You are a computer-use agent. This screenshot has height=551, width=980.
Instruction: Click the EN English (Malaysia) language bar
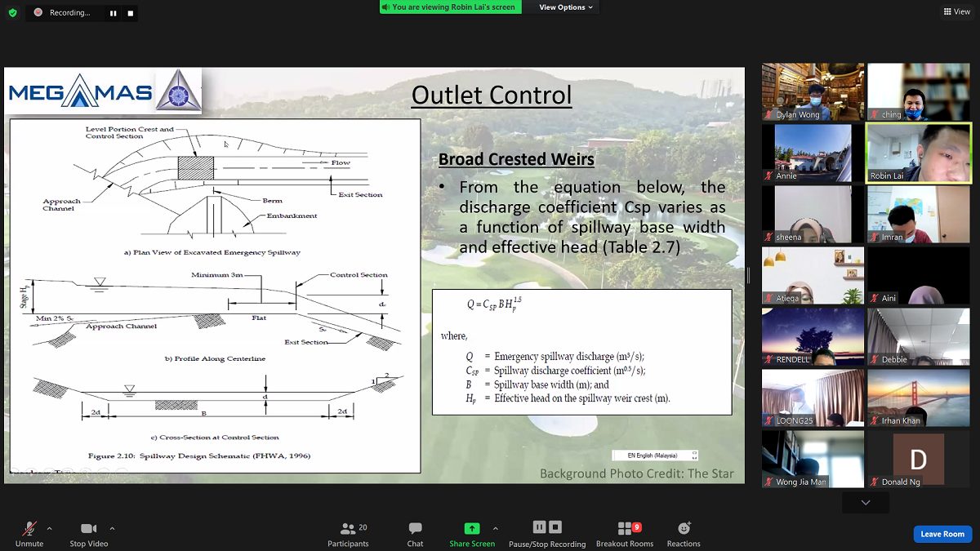[655, 455]
